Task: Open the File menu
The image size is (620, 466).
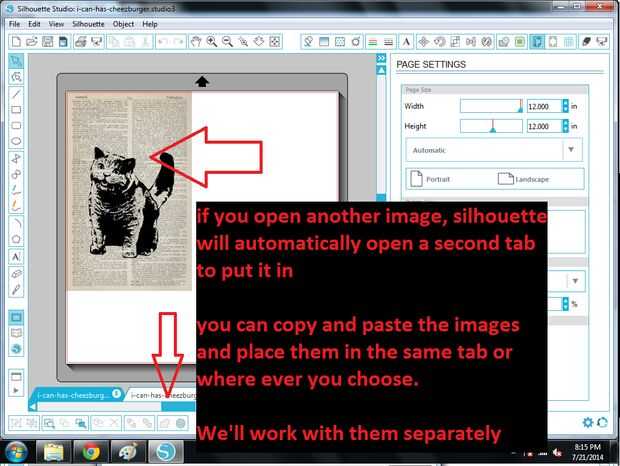Action: [x=14, y=24]
